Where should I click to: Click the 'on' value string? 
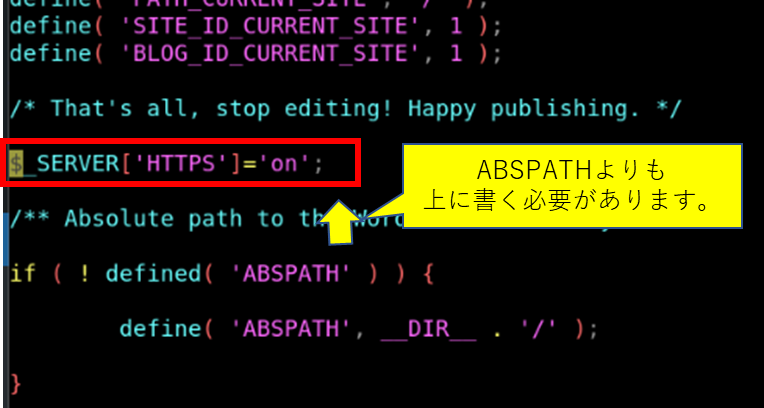point(284,164)
